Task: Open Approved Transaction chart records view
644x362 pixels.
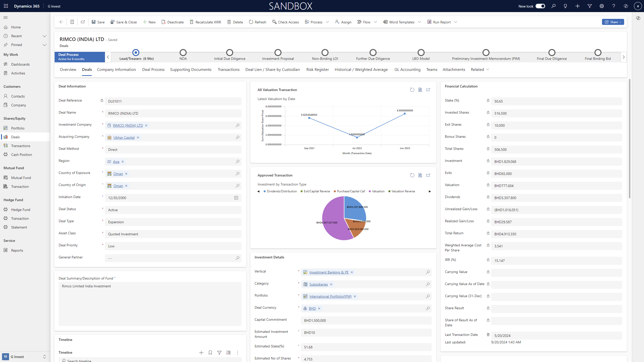Action: 420,175
